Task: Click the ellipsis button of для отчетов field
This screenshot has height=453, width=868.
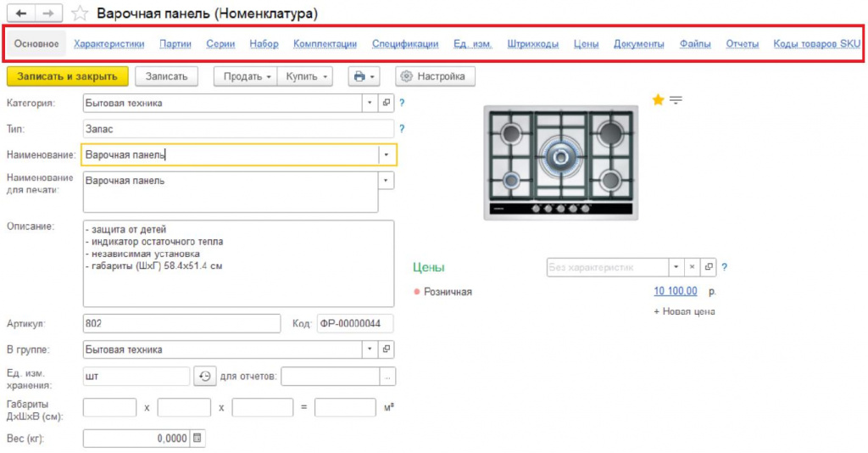Action: (x=387, y=377)
